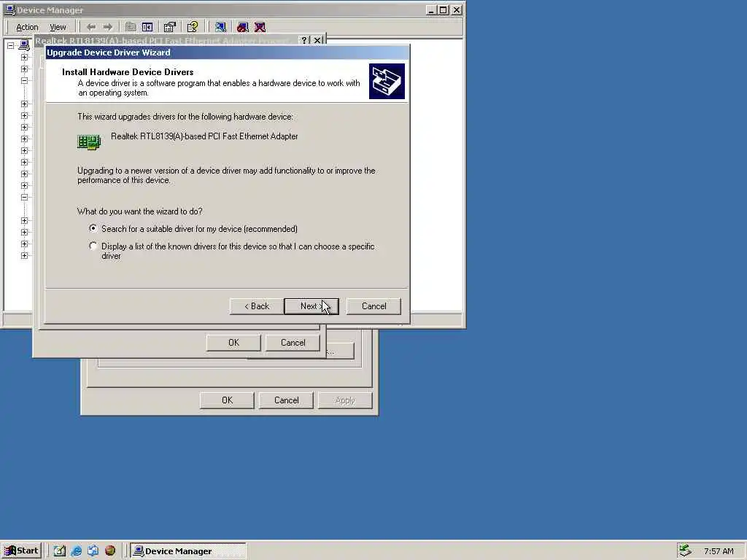
Task: Click OK in the rearmost dialog with Apply
Action: 228,400
